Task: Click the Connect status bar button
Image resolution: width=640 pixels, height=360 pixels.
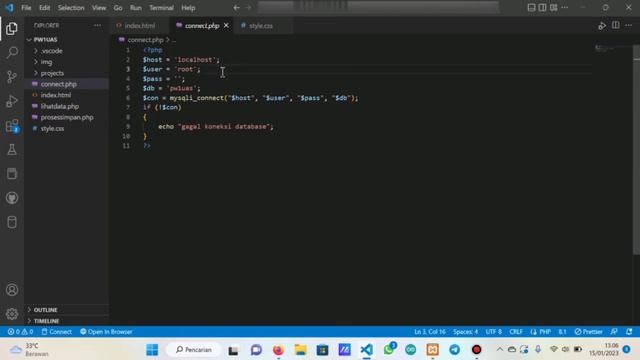Action: click(56, 332)
